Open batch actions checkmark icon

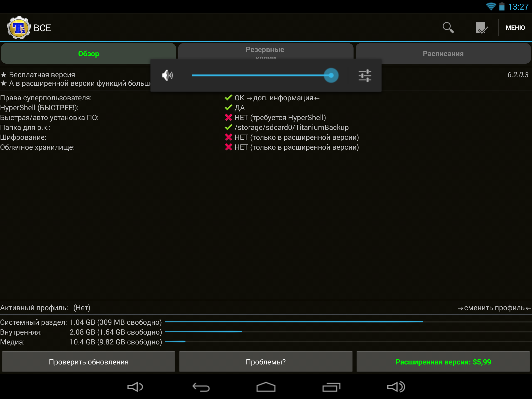coord(481,28)
